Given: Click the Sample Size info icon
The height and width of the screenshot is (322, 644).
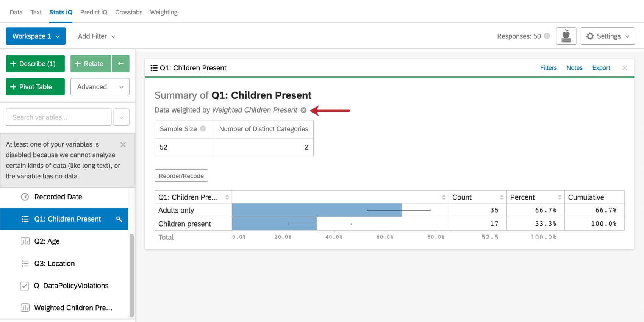Looking at the screenshot, I should (x=203, y=129).
